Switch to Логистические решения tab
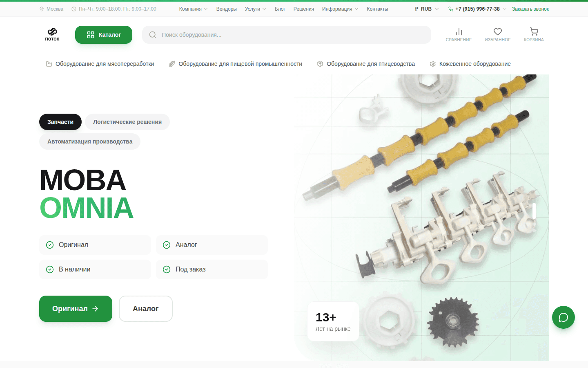The image size is (588, 368). (x=127, y=122)
